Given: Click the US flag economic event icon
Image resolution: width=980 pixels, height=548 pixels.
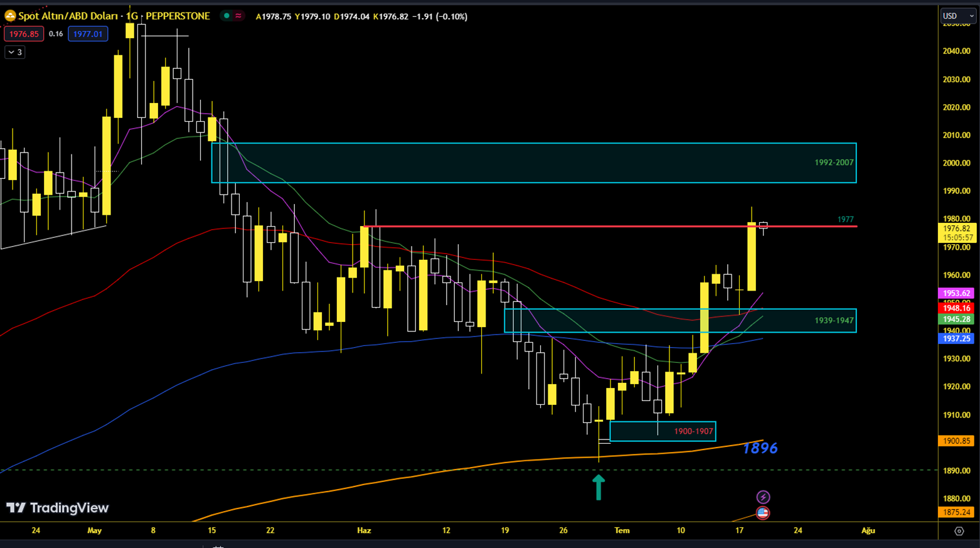Looking at the screenshot, I should point(763,513).
